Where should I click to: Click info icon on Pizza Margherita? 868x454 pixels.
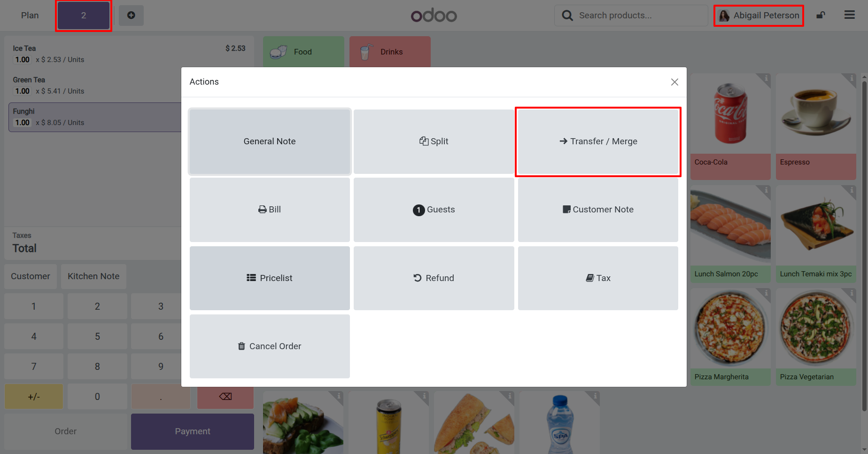(766, 293)
